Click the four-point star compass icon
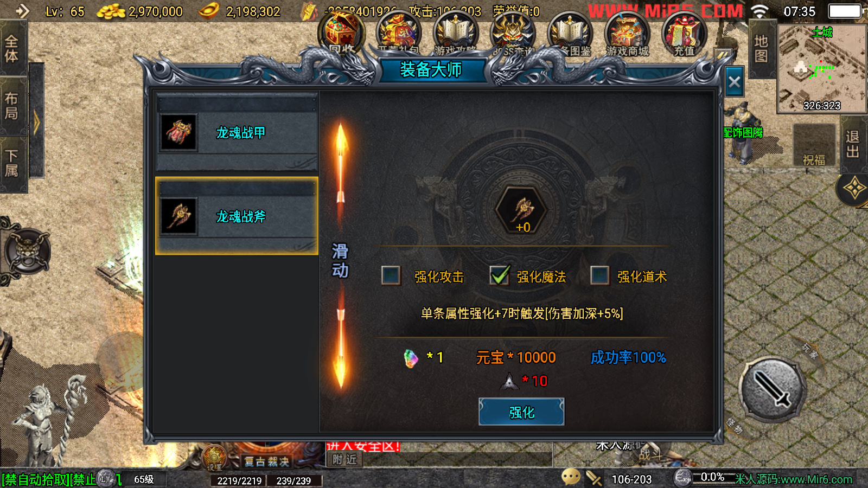This screenshot has width=868, height=488. (x=853, y=189)
